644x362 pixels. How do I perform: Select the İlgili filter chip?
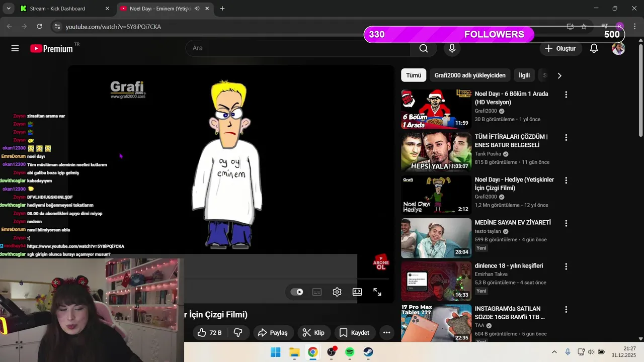pyautogui.click(x=524, y=75)
